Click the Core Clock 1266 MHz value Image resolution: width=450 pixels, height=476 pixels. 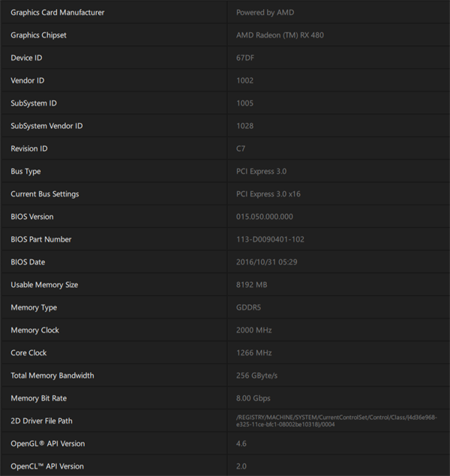pyautogui.click(x=253, y=353)
